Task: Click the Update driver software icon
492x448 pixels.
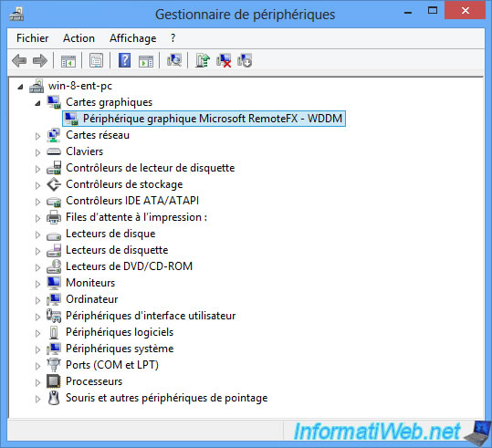Action: click(203, 60)
